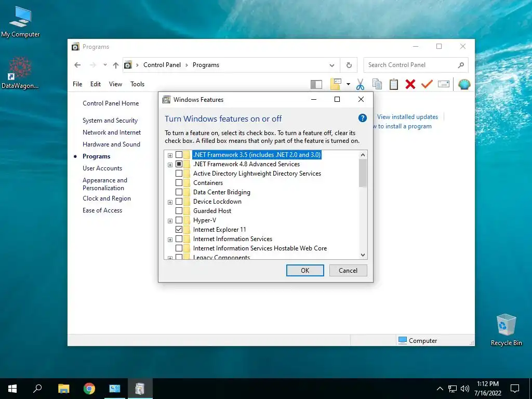
Task: Refresh the Control Panel address bar
Action: pyautogui.click(x=349, y=65)
